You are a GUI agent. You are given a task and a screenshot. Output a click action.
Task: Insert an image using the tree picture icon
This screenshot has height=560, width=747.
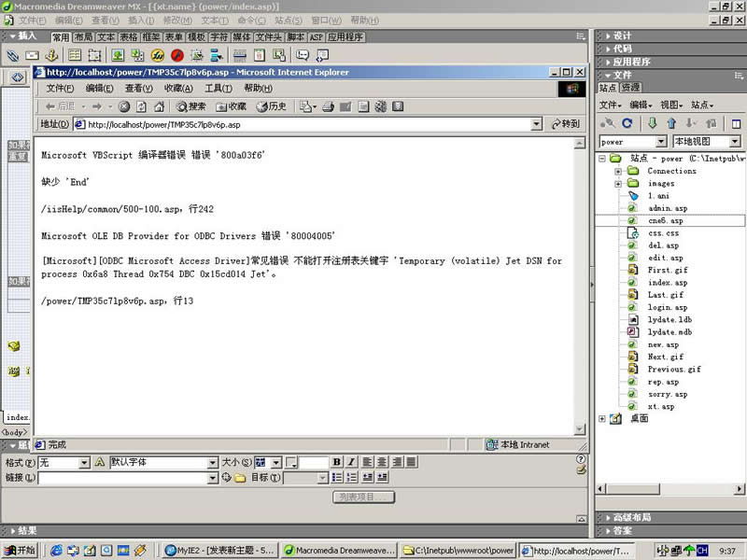[118, 56]
